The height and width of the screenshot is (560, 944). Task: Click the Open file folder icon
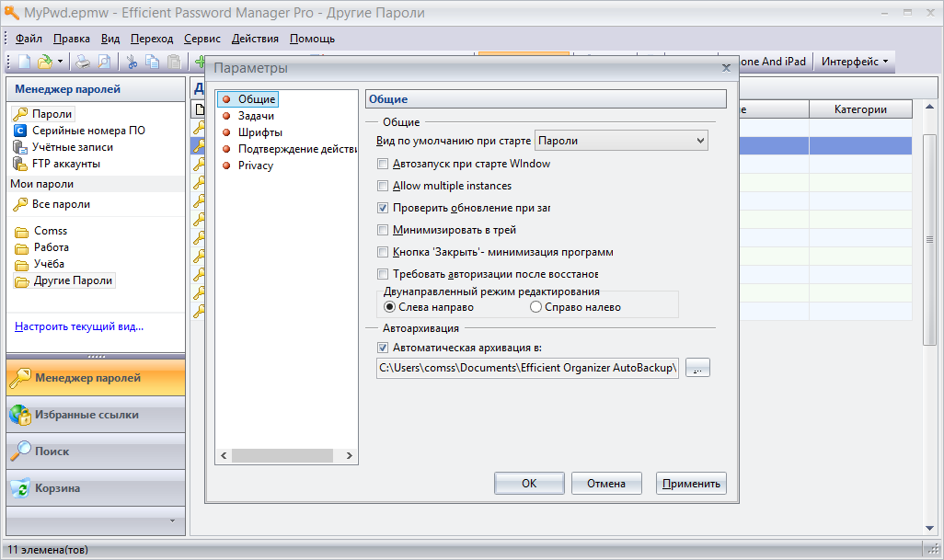45,62
